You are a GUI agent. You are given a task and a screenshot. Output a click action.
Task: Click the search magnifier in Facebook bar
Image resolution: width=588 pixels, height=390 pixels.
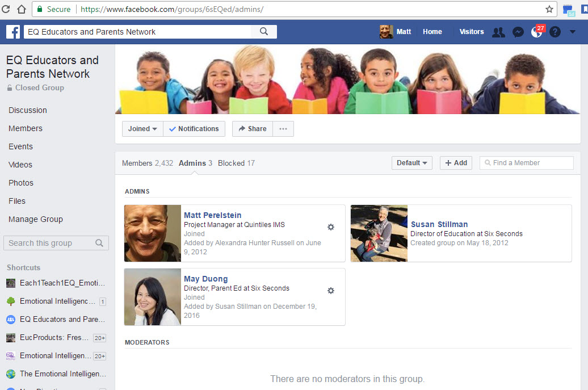(x=263, y=32)
